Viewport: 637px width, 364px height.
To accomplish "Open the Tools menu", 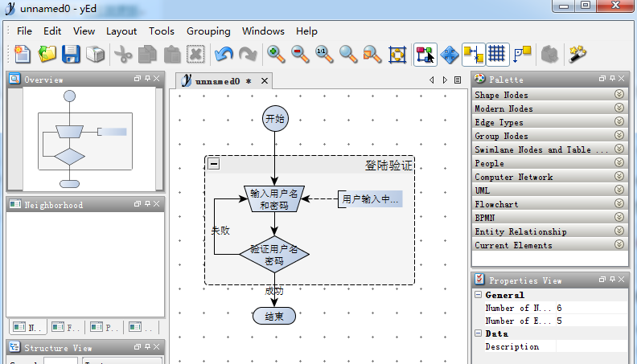I will coord(162,31).
